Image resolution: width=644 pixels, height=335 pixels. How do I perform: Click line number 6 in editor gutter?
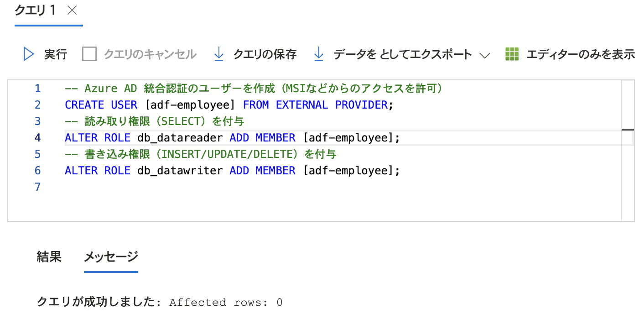click(37, 171)
